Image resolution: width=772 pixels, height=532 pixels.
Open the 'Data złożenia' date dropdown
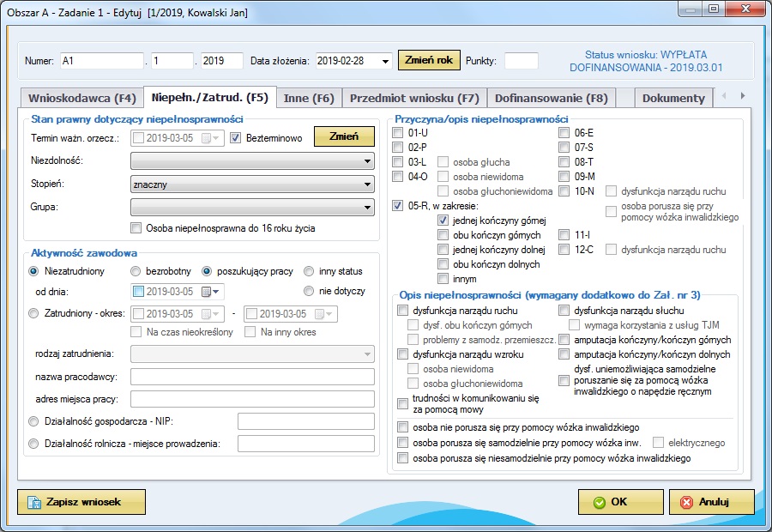(x=385, y=61)
